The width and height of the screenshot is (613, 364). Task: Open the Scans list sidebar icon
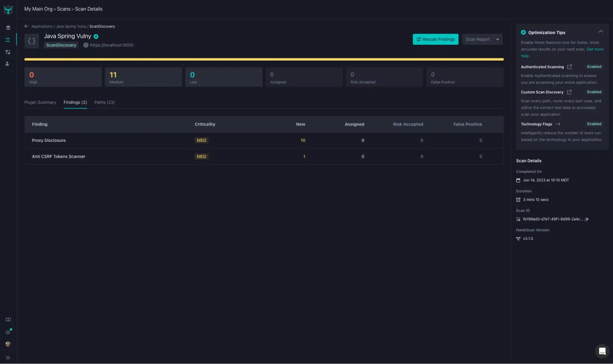click(8, 40)
